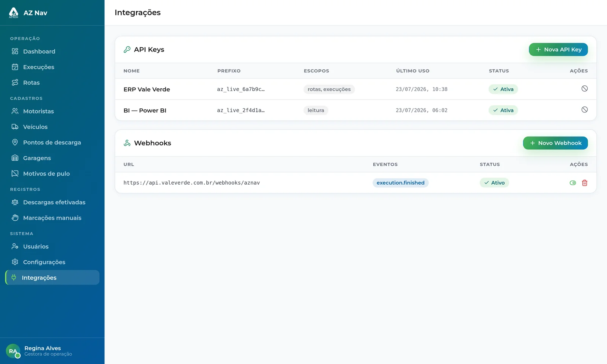Viewport: 607px width, 364px height.
Task: Click the execution.finished event badge
Action: [x=401, y=183]
